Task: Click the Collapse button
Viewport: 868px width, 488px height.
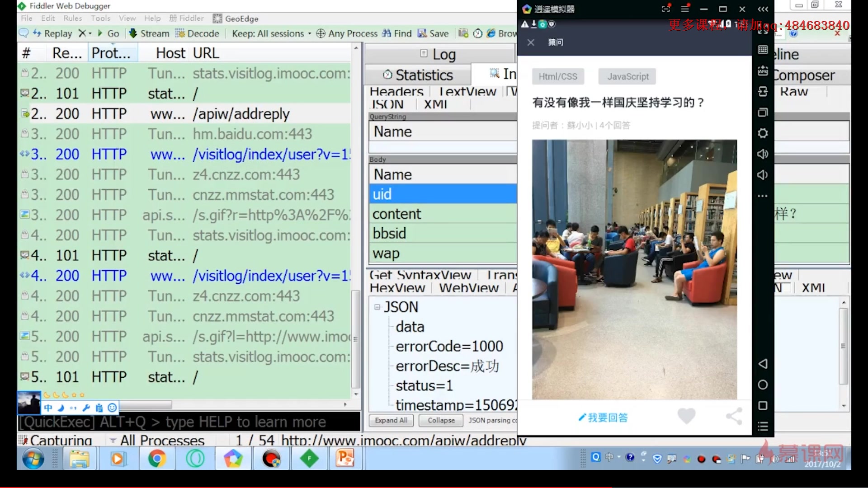Action: pos(441,420)
